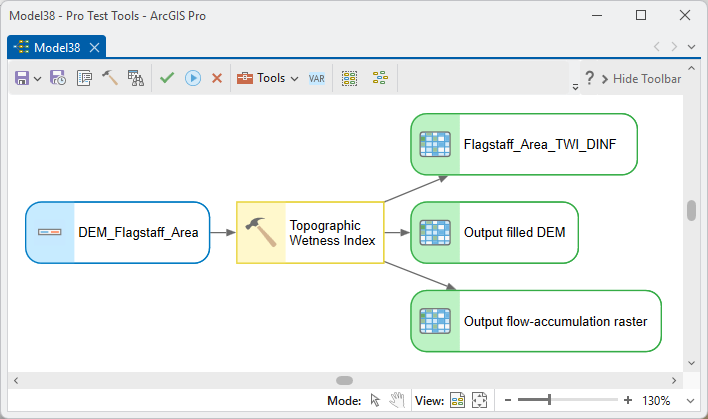Open the 130% zoom level dropdown
Screen dimensions: 708x419
(x=690, y=400)
